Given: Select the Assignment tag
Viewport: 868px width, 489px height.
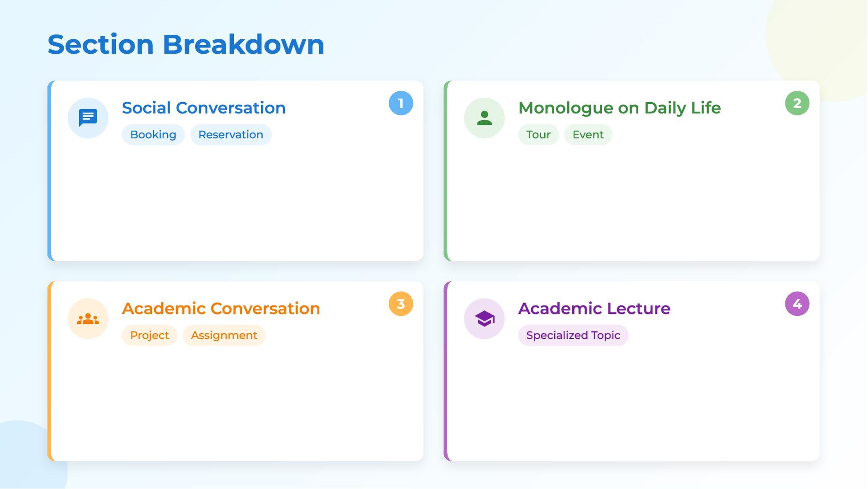Looking at the screenshot, I should click(224, 335).
